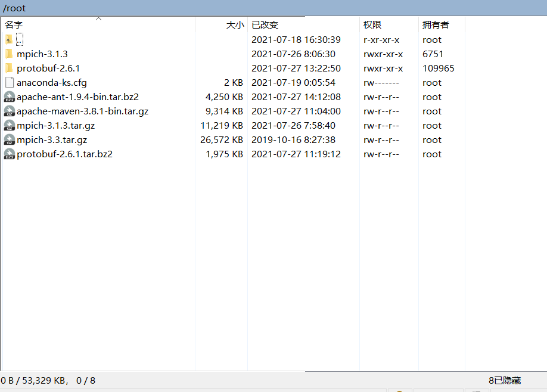Screen dimensions: 547x392
Task: Click permissions of the protobuf-2.6.1 folder
Action: pos(383,69)
